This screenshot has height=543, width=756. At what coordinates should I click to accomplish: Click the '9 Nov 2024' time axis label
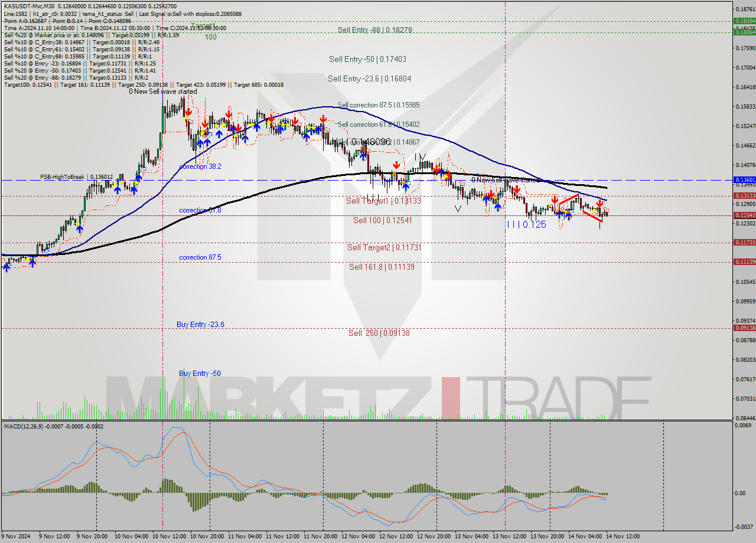15,537
